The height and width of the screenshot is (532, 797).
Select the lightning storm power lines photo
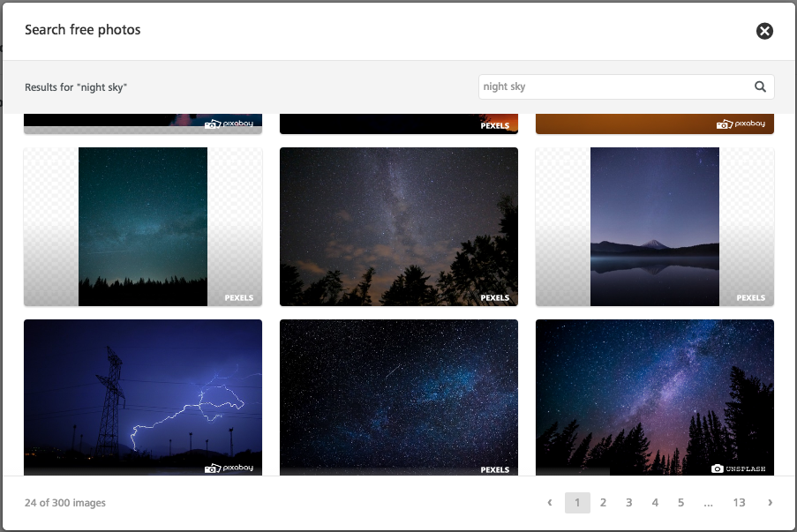pyautogui.click(x=143, y=397)
